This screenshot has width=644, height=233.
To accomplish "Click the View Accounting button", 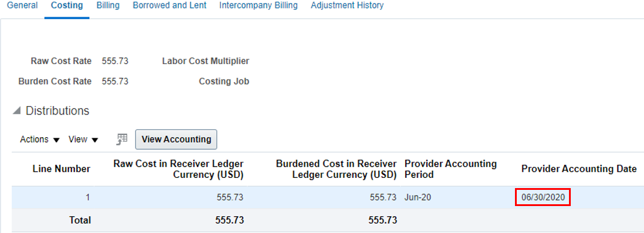I will point(176,140).
